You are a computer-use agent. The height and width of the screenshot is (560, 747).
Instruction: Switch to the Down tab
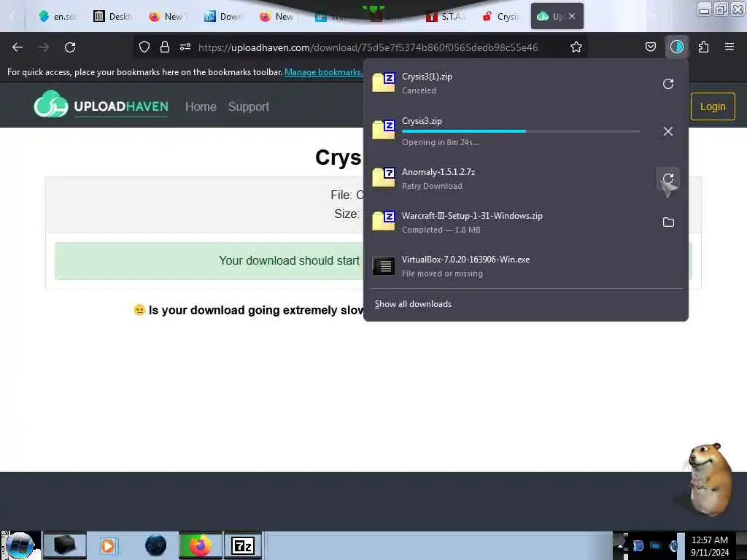224,16
